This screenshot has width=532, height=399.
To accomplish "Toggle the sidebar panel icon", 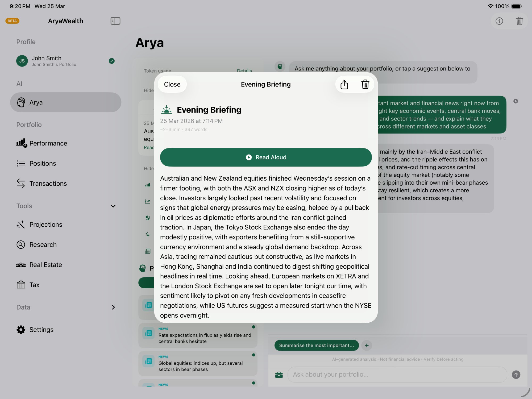I will pyautogui.click(x=115, y=21).
